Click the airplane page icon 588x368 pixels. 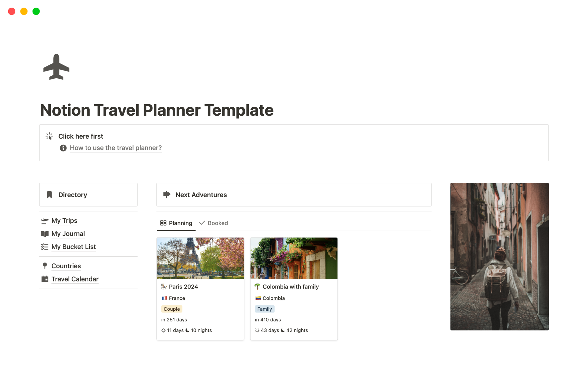click(x=56, y=67)
